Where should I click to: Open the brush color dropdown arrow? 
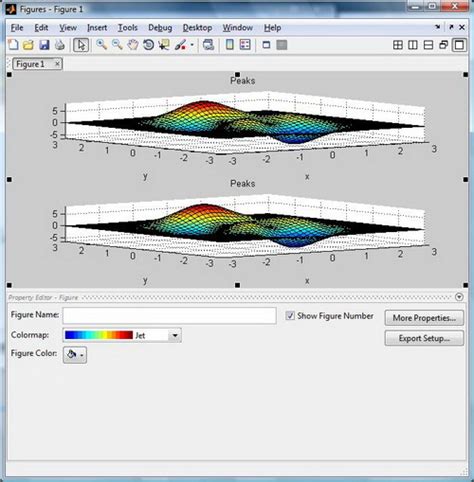tap(192, 45)
